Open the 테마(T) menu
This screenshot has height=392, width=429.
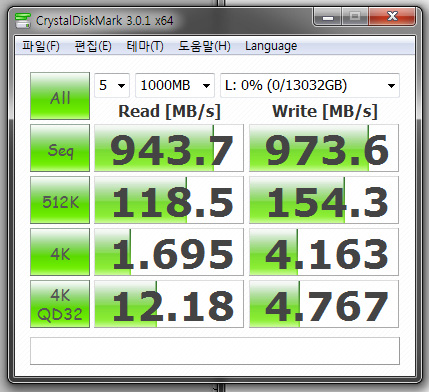coord(145,46)
